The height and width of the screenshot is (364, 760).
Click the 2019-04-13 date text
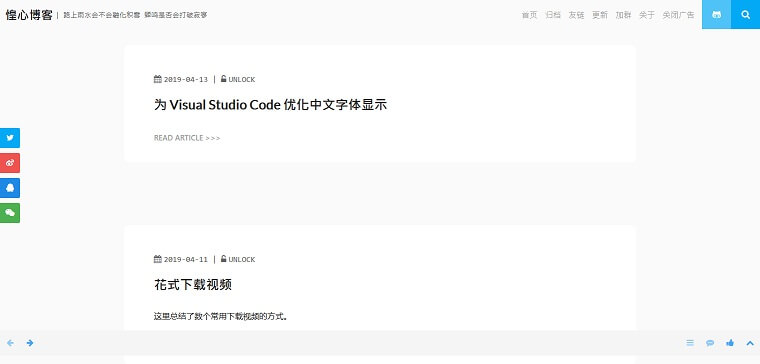186,79
